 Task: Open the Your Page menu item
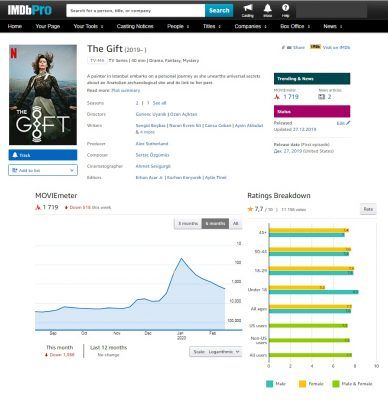click(48, 26)
